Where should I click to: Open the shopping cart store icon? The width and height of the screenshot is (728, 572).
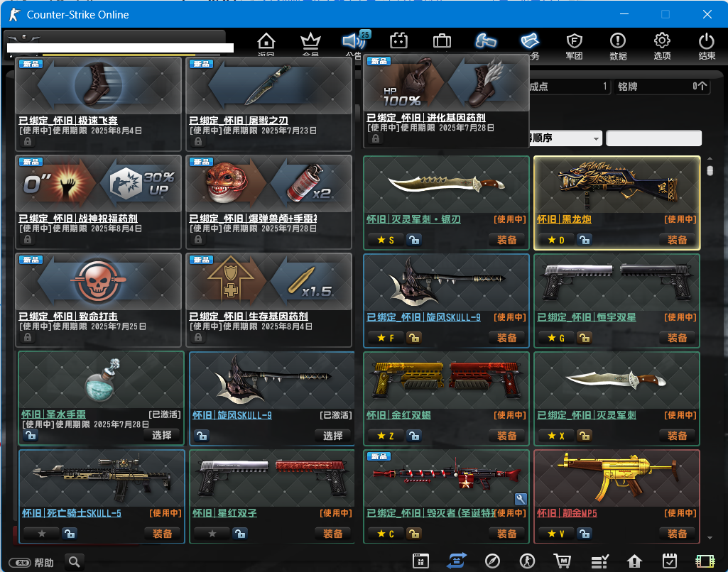tap(563, 561)
